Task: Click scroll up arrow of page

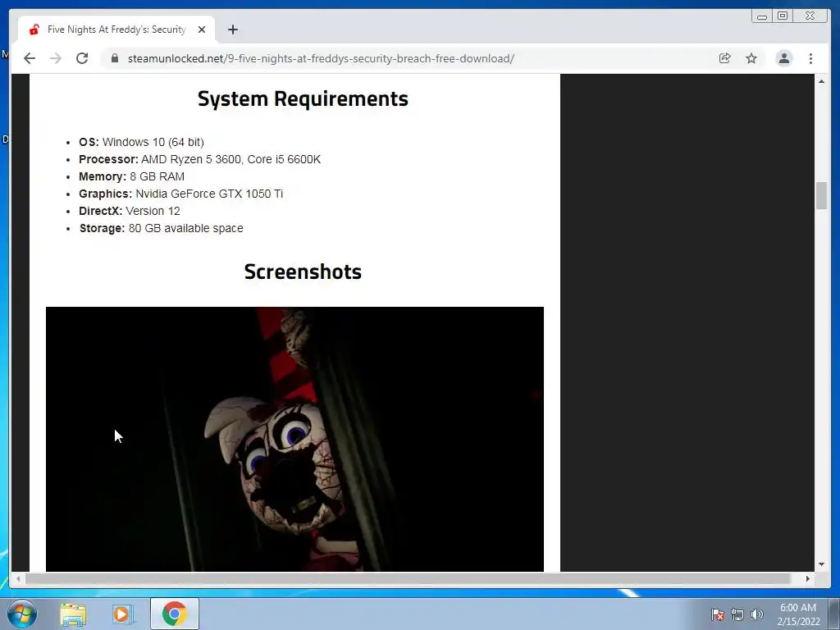Action: pos(821,81)
